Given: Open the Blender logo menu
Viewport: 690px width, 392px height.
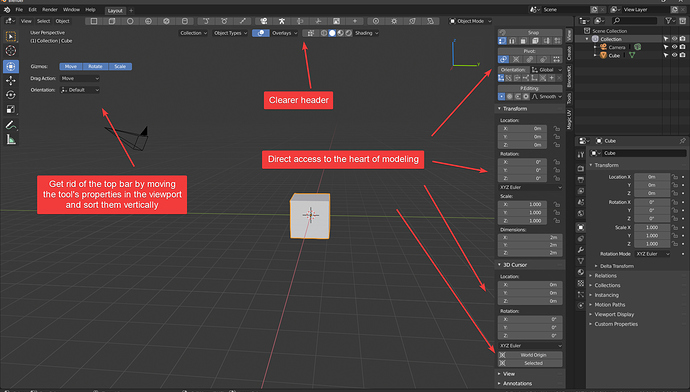Looking at the screenshot, I should click(7, 9).
